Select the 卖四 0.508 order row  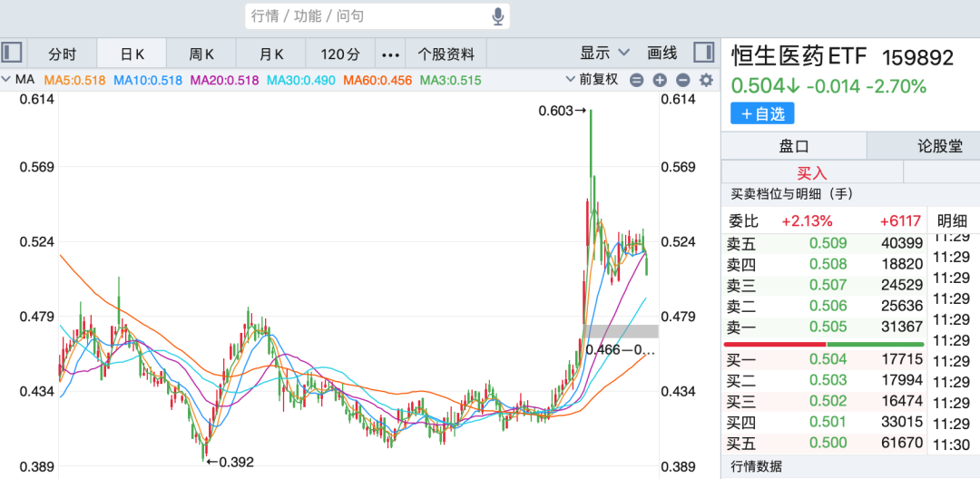(x=824, y=265)
